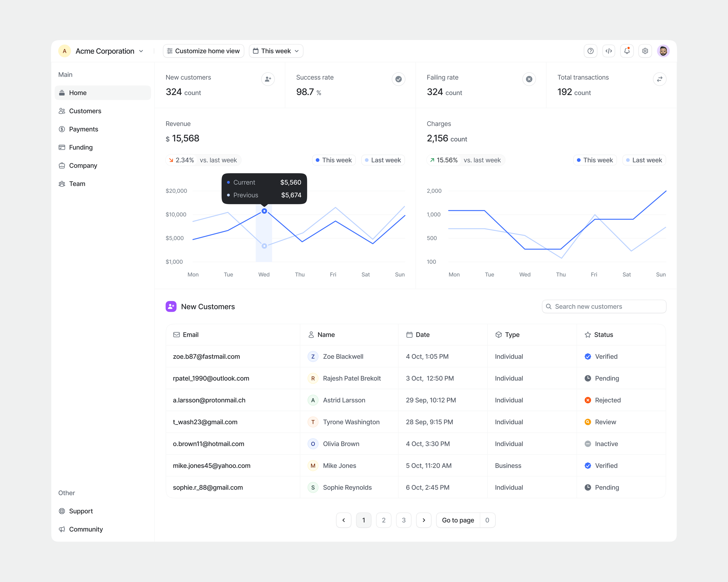Click the Inactive icon for Olivia Brown

pos(588,444)
